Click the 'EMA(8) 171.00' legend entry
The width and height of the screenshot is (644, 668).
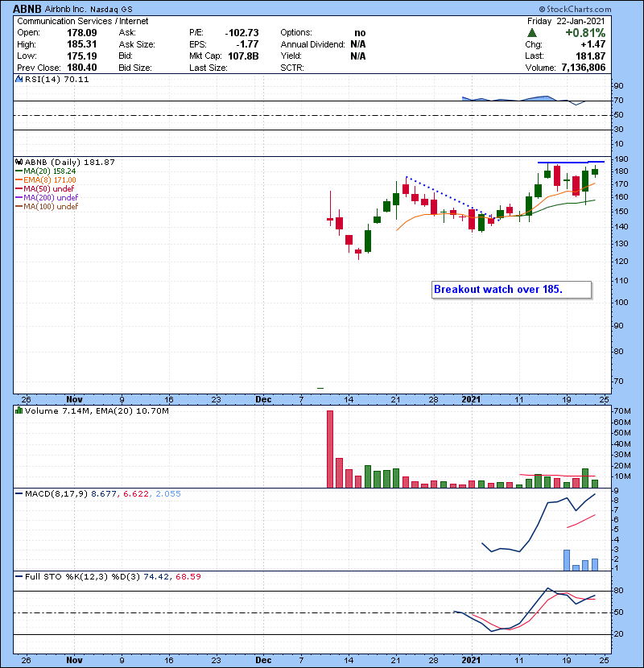tap(50, 179)
